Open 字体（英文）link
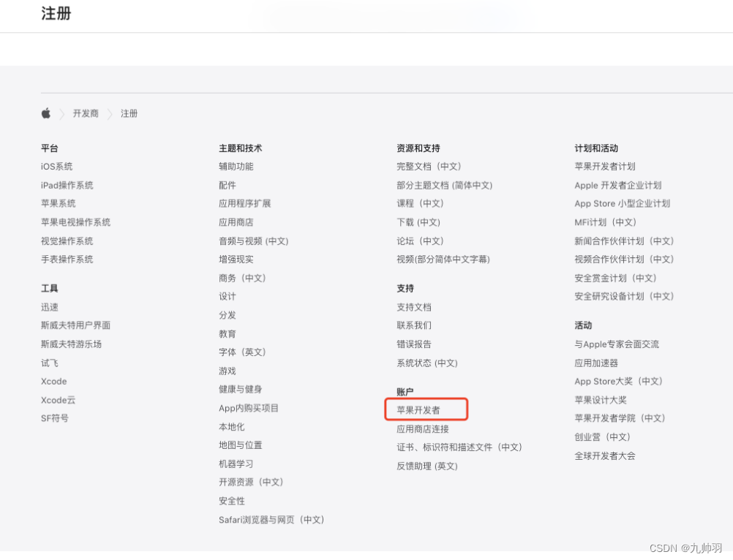 click(242, 352)
